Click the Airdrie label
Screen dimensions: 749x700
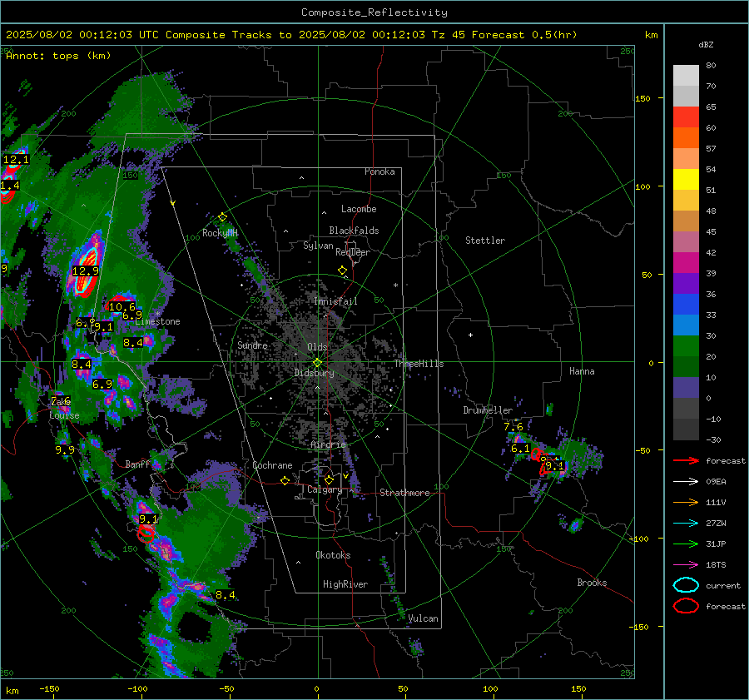click(x=328, y=444)
